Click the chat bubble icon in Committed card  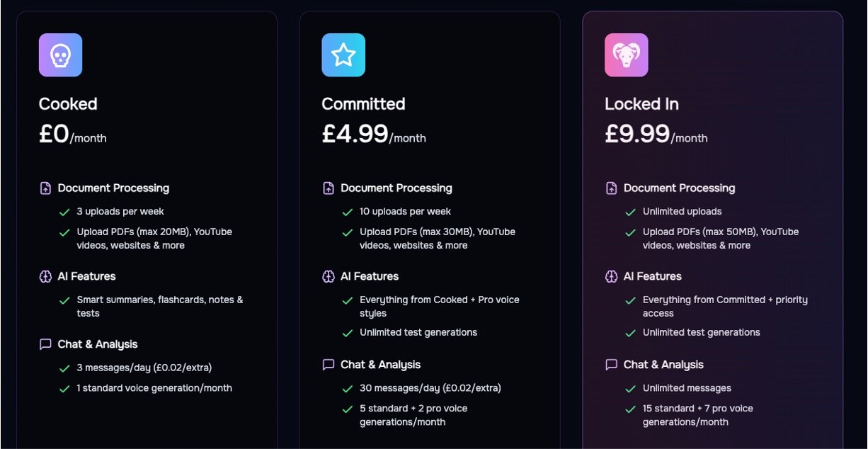coord(329,365)
